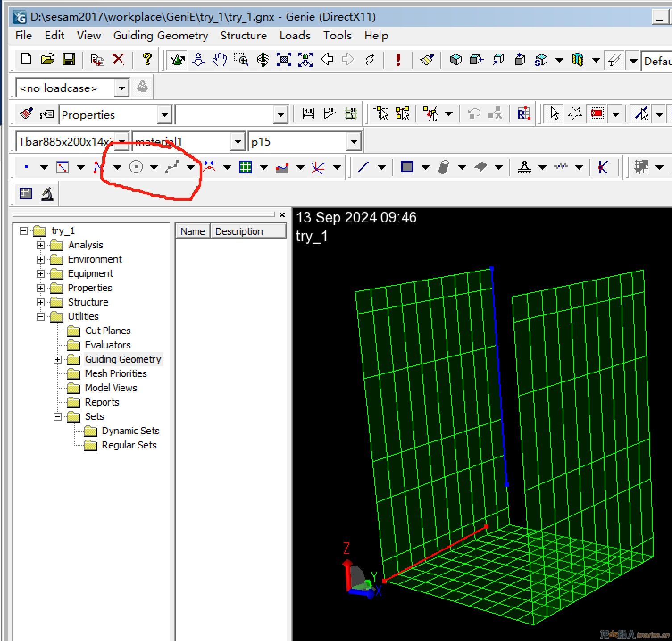Open the View menu

click(89, 35)
